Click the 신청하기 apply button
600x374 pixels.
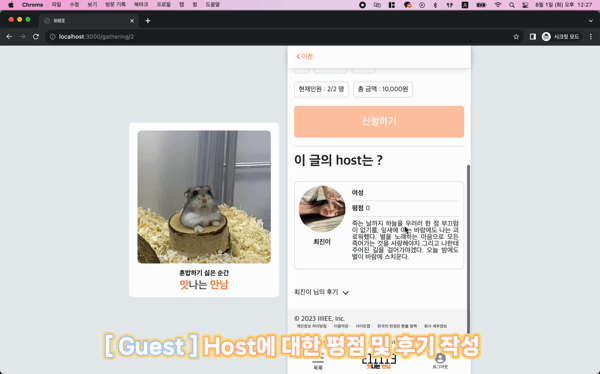click(x=379, y=121)
